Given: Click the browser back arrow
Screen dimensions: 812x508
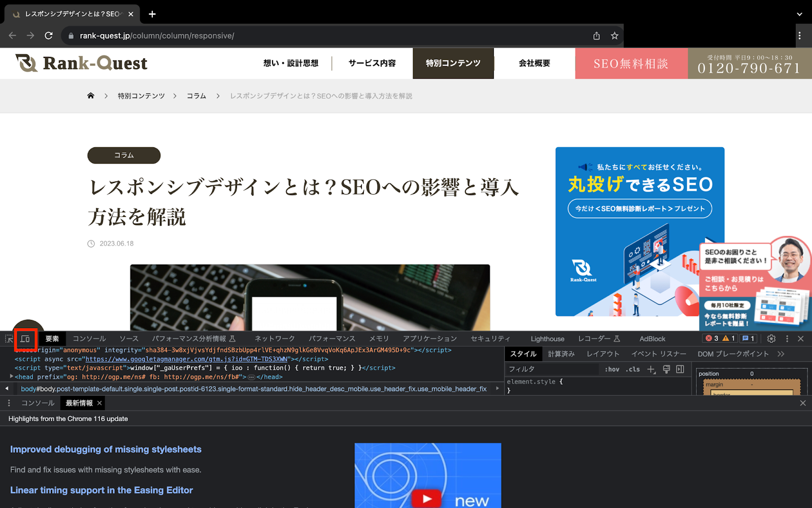Looking at the screenshot, I should (x=13, y=36).
